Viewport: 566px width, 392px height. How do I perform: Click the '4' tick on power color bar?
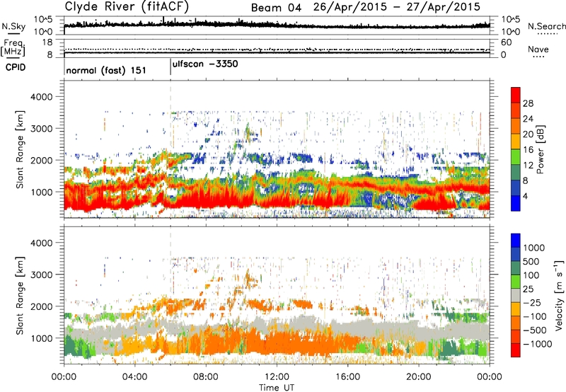525,196
